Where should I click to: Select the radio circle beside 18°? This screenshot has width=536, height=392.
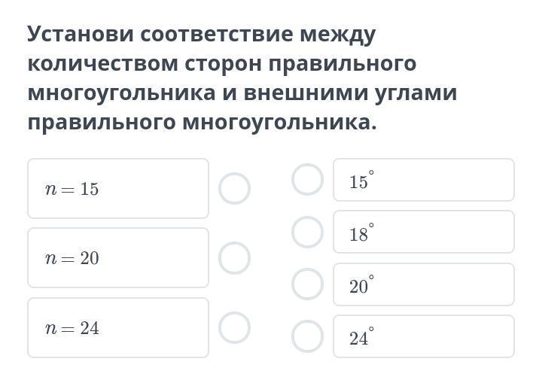point(307,232)
